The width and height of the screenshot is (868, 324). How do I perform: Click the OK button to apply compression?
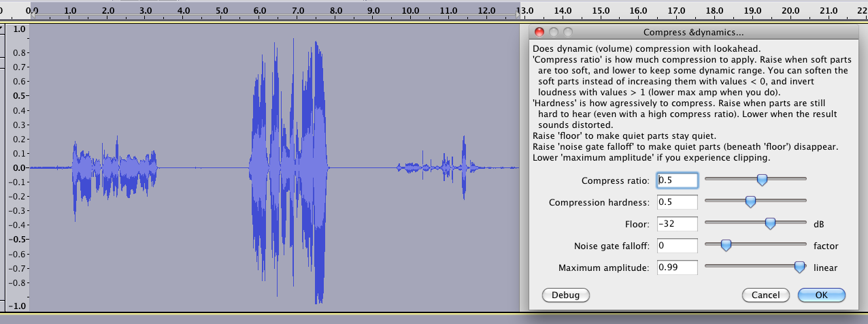(821, 295)
